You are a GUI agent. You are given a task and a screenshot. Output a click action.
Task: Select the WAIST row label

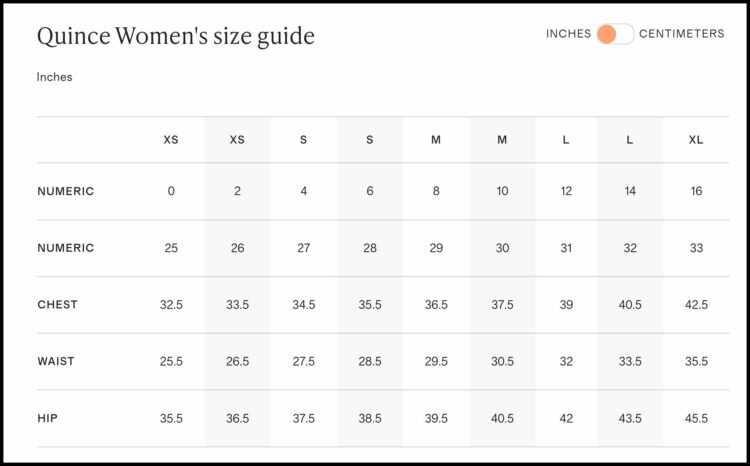(56, 361)
